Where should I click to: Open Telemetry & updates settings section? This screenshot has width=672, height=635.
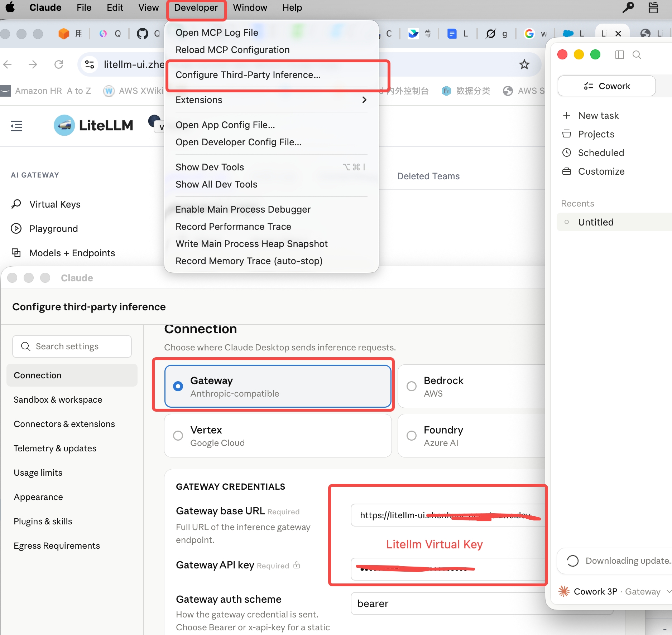pyautogui.click(x=55, y=449)
